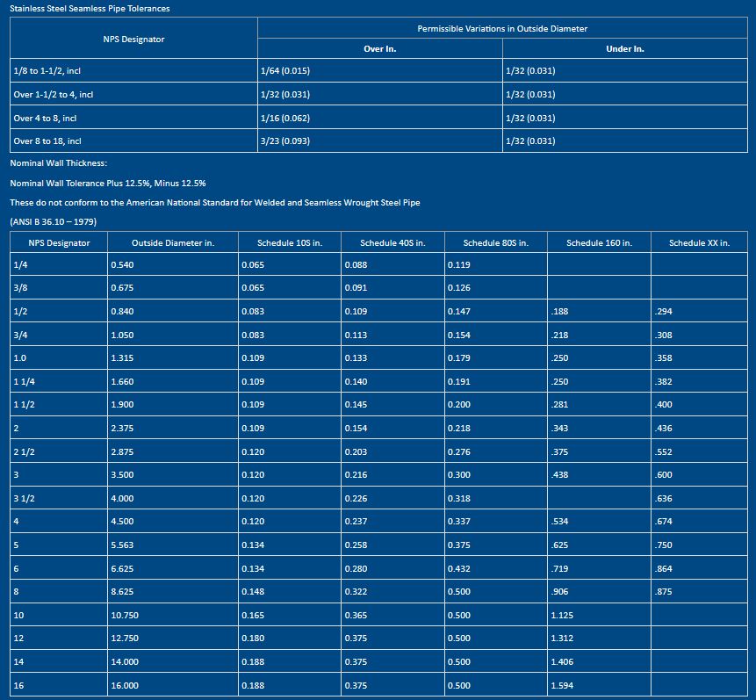This screenshot has width=756, height=700.
Task: Click the '1/64 (0.015)' tolerance cell
Action: point(285,71)
